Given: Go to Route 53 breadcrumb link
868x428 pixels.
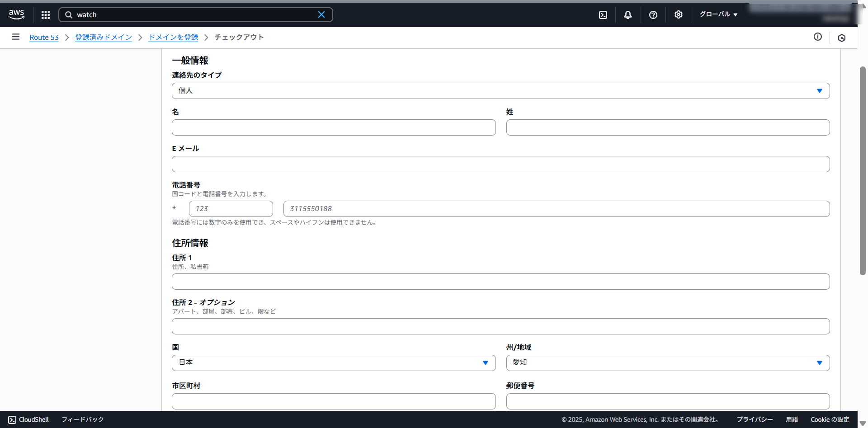Looking at the screenshot, I should point(44,38).
